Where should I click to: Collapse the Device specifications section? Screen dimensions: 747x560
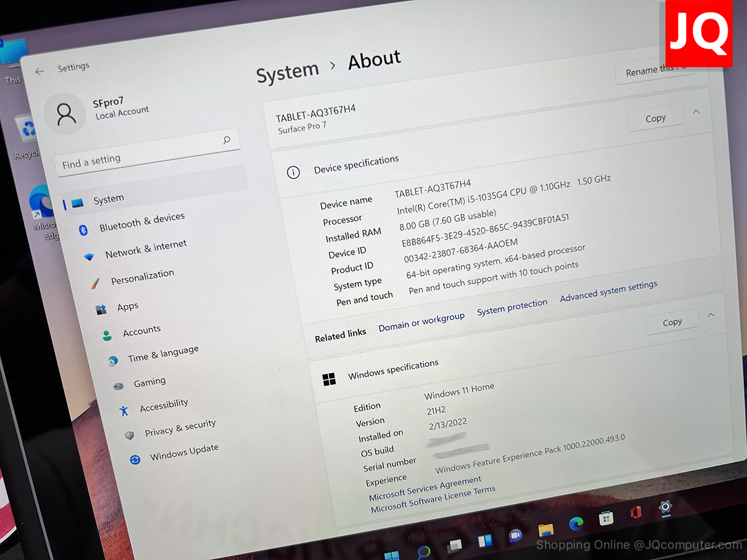tap(696, 111)
